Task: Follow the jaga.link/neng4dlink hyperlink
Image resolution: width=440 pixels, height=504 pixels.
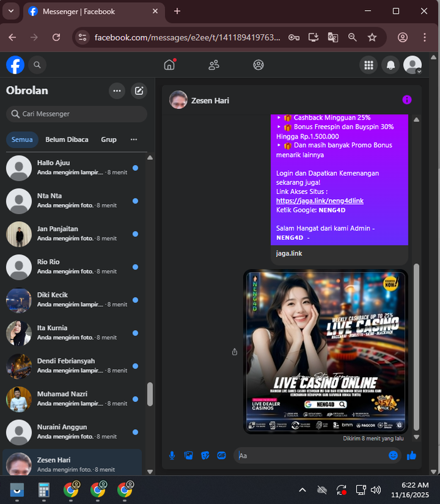Action: [x=320, y=201]
